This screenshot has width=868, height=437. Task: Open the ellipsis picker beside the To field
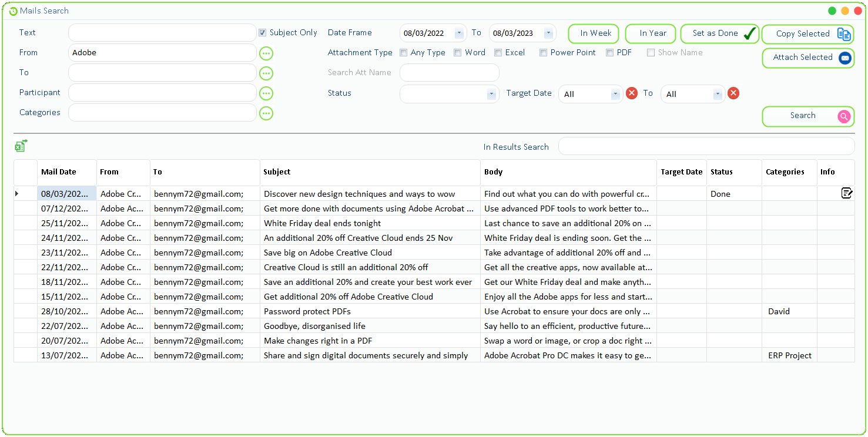click(x=266, y=73)
